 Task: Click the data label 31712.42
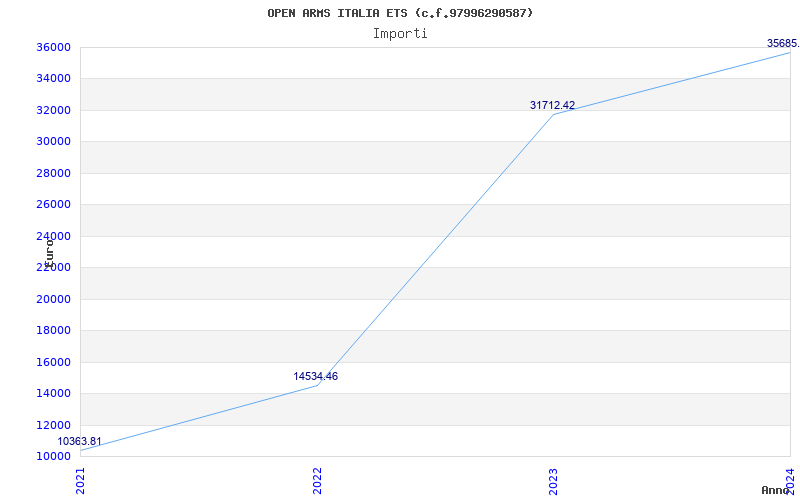pyautogui.click(x=553, y=106)
